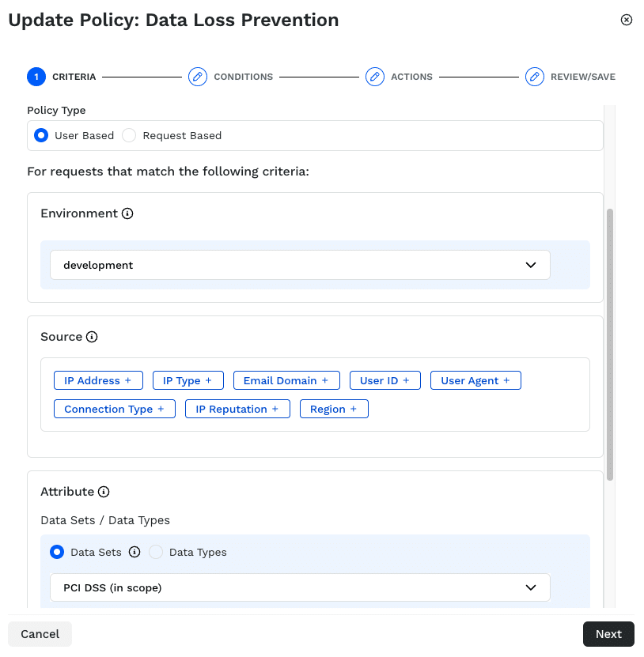Open the development environment dropdown
The height and width of the screenshot is (657, 644).
pos(300,265)
